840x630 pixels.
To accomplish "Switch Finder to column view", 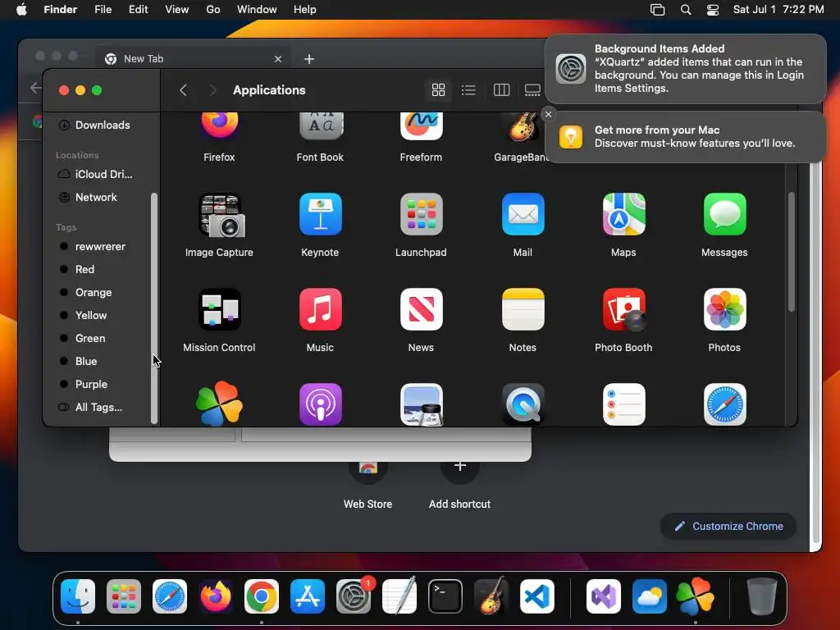I will click(x=501, y=90).
